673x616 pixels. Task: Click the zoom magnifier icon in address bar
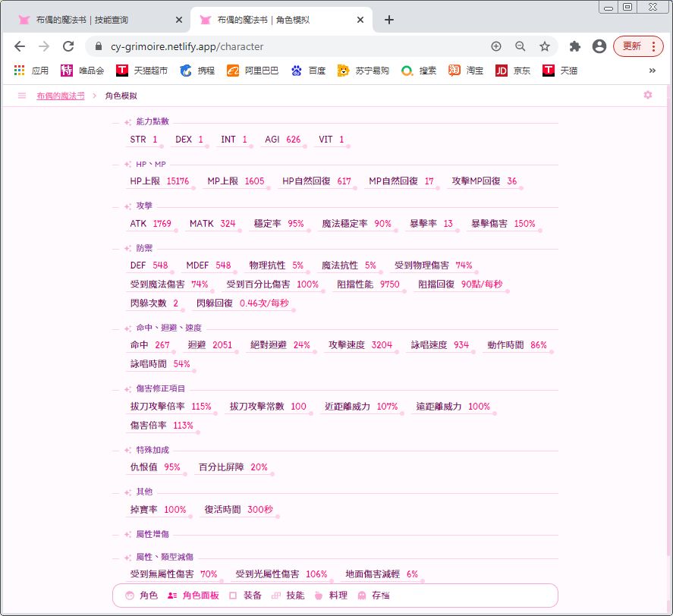click(520, 46)
